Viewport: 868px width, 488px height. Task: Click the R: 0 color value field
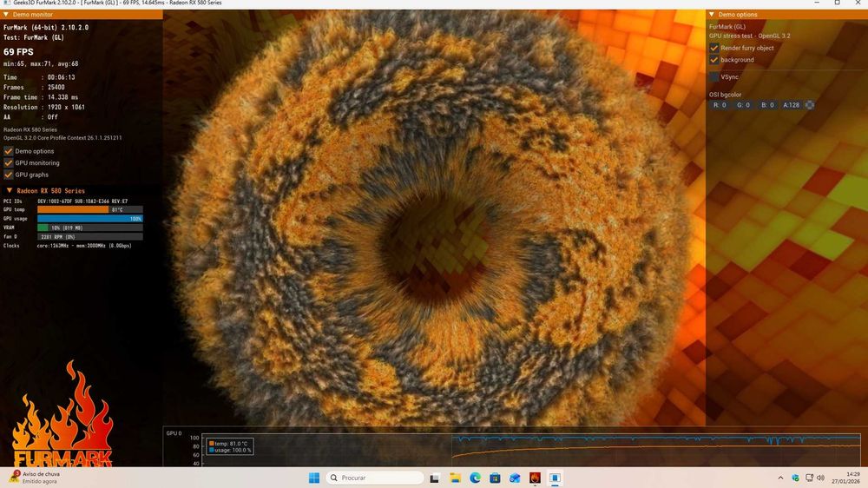pos(720,105)
